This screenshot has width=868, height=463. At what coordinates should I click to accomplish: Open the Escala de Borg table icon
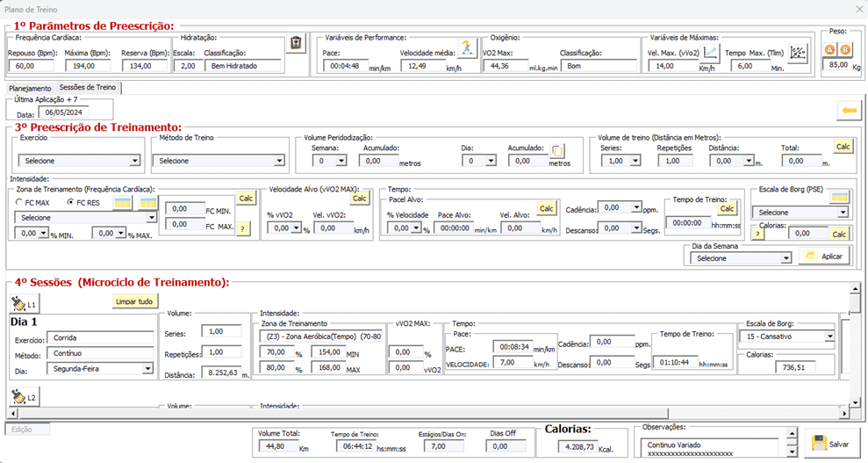(x=839, y=197)
